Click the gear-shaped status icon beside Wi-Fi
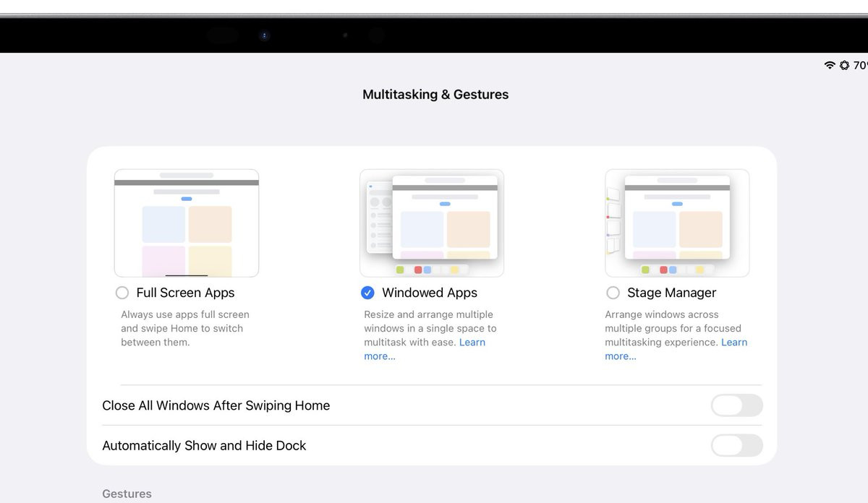Image resolution: width=868 pixels, height=503 pixels. [844, 65]
